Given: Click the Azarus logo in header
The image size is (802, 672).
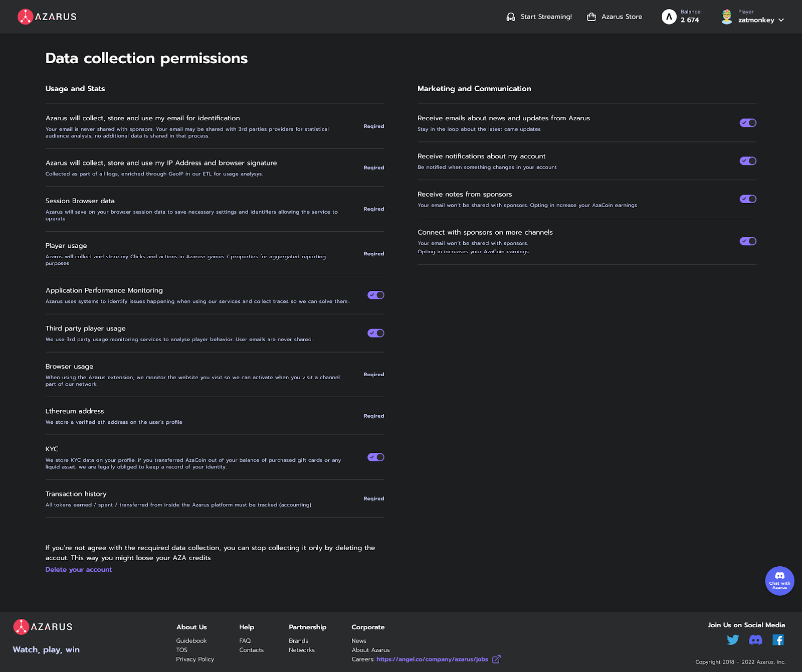Looking at the screenshot, I should 47,17.
